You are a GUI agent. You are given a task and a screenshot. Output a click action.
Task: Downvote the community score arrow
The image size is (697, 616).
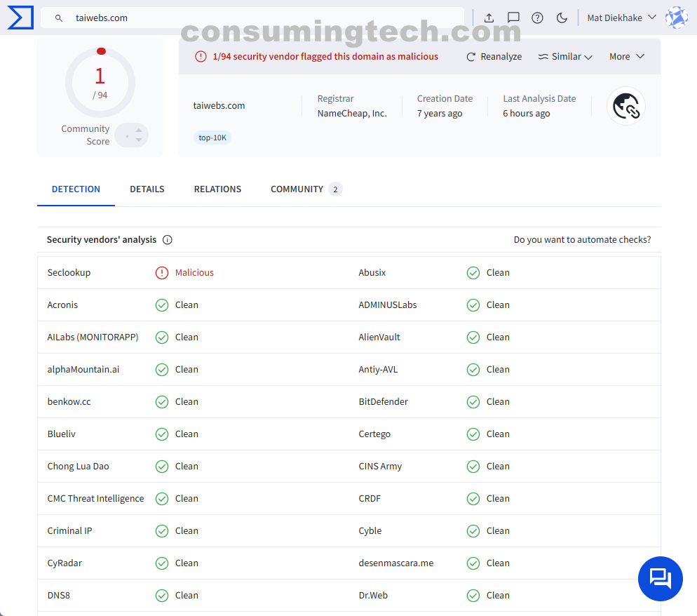(139, 140)
